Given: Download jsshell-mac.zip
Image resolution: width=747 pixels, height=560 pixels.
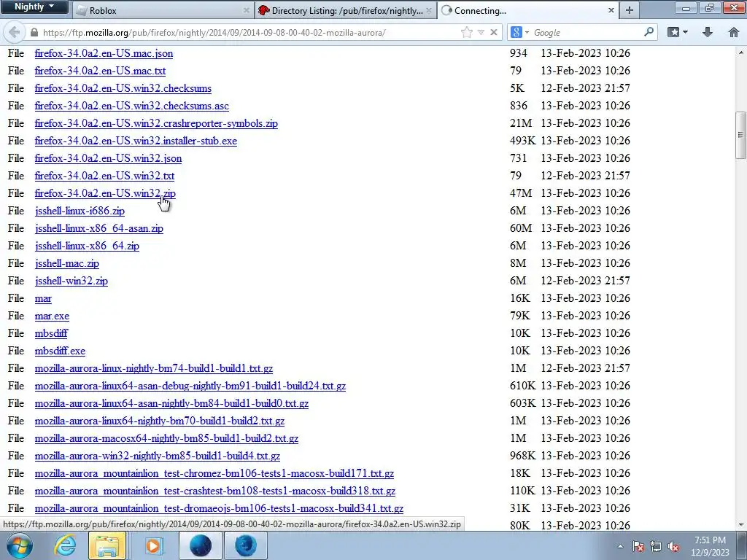Looking at the screenshot, I should point(66,263).
